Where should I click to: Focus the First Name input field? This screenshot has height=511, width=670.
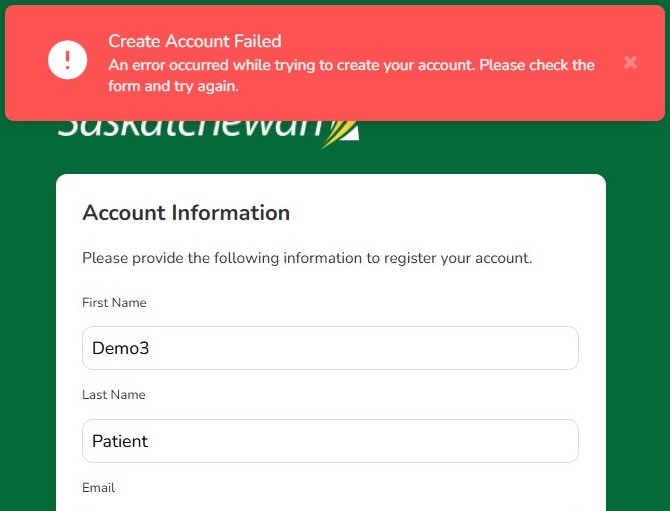pyautogui.click(x=330, y=348)
